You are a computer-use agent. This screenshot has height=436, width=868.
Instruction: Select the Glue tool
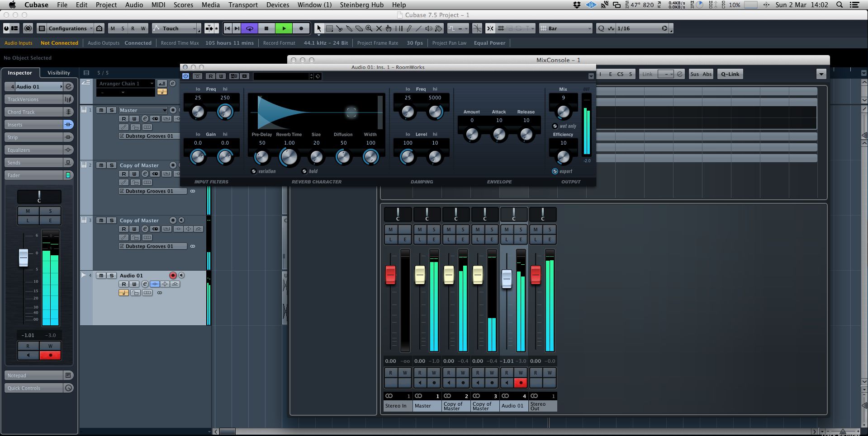pos(349,28)
